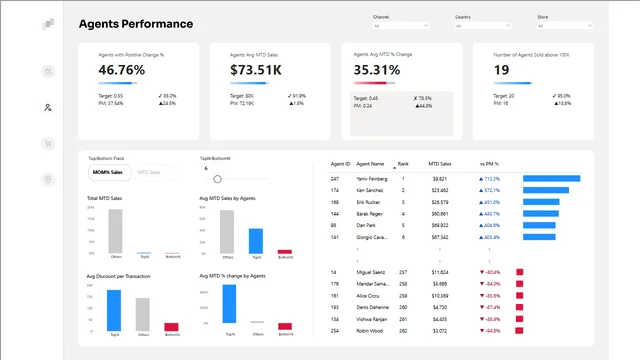Screen dimensions: 640x360
Task: Click the red down-arrow in Robin Wood row
Action: tap(482, 331)
